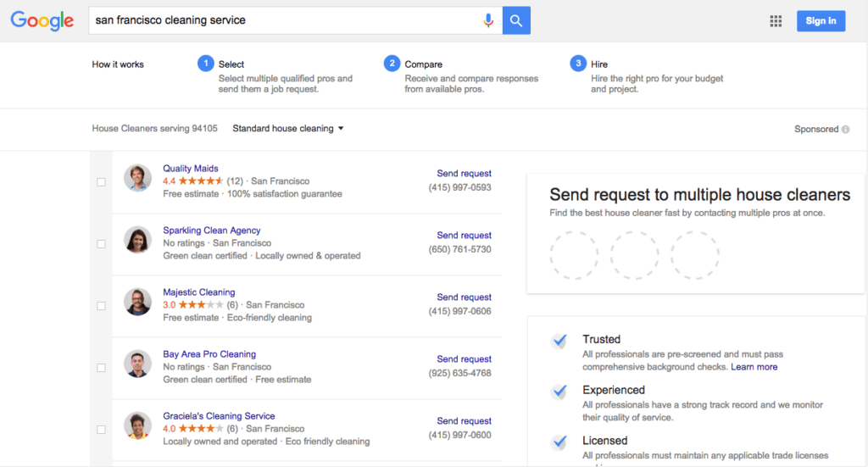Click the Google logo
The image size is (868, 467).
42,20
